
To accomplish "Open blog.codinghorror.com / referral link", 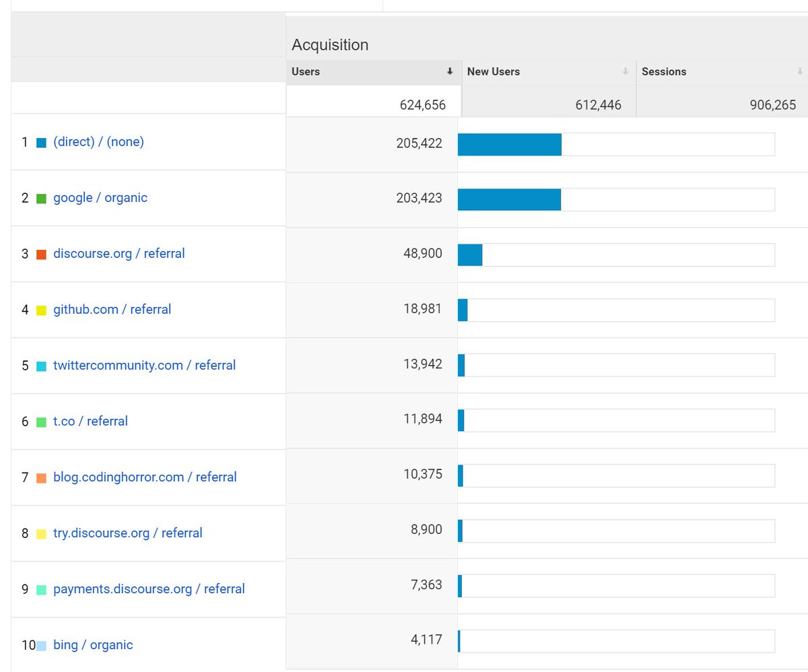I will 145,477.
